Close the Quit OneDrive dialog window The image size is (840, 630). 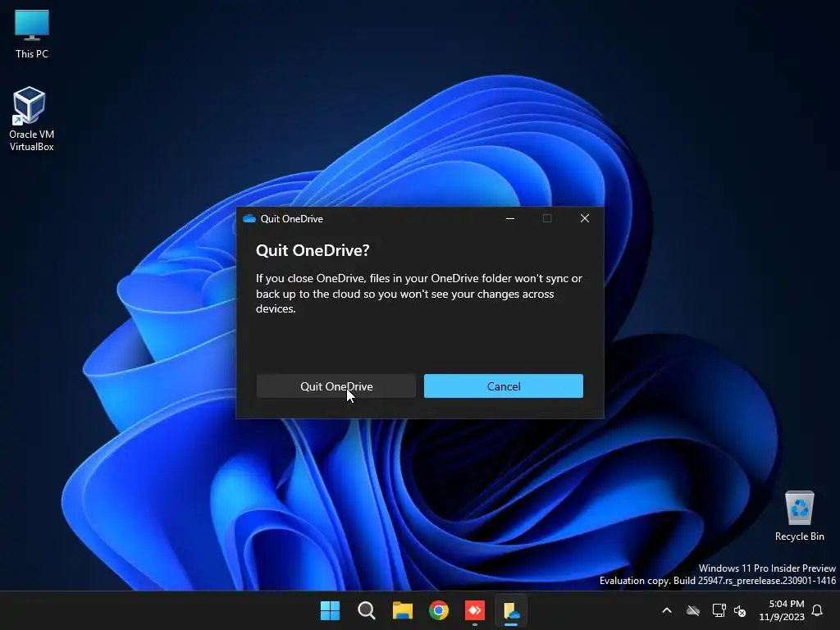pyautogui.click(x=585, y=218)
